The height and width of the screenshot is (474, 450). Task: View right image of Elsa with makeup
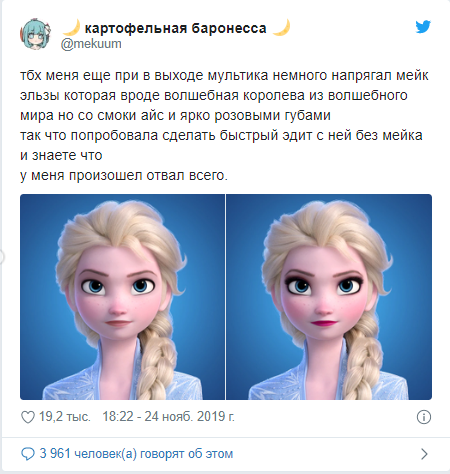coord(329,297)
